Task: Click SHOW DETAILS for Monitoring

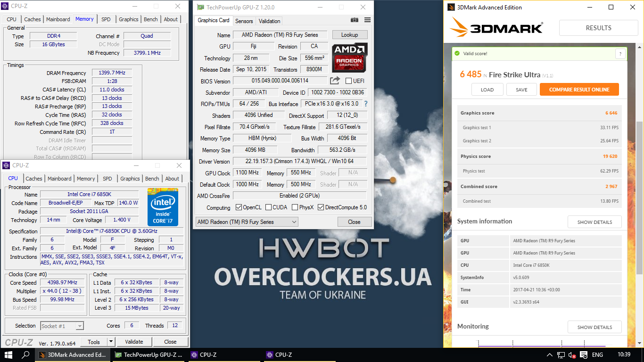Action: coord(594,327)
